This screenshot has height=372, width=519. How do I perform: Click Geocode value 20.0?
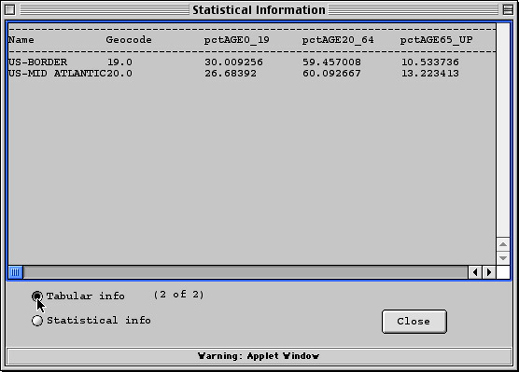119,73
